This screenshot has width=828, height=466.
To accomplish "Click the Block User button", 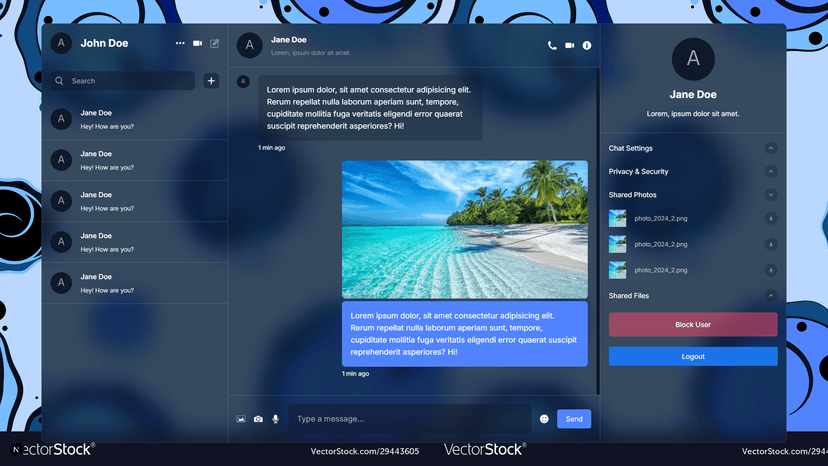I will [693, 324].
